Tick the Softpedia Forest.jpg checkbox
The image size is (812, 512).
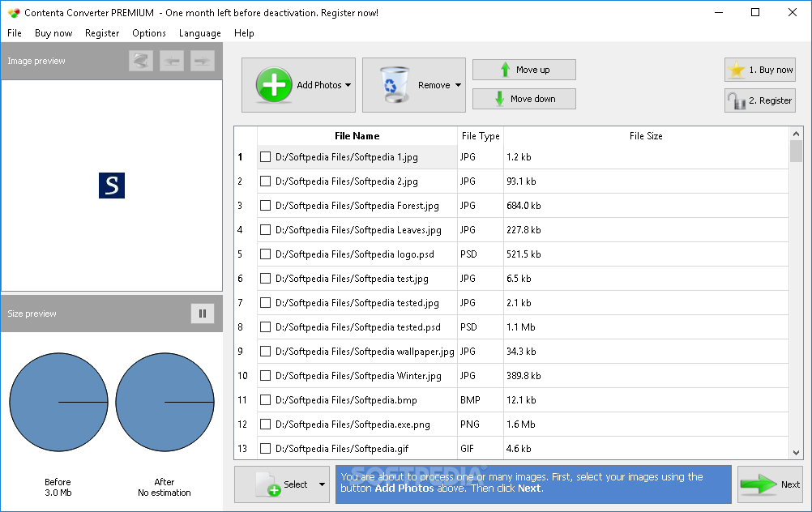point(265,206)
